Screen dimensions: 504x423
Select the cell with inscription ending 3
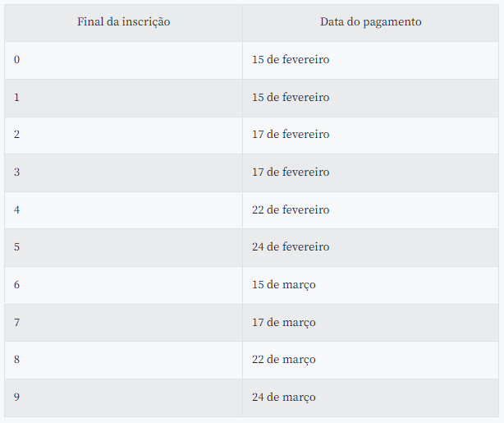pyautogui.click(x=123, y=172)
